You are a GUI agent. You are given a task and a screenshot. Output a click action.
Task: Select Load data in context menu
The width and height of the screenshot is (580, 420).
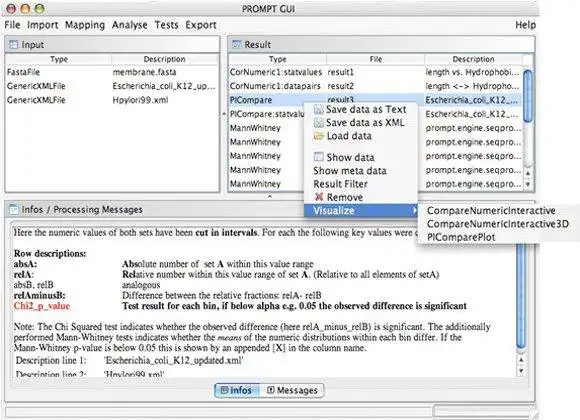pyautogui.click(x=361, y=136)
